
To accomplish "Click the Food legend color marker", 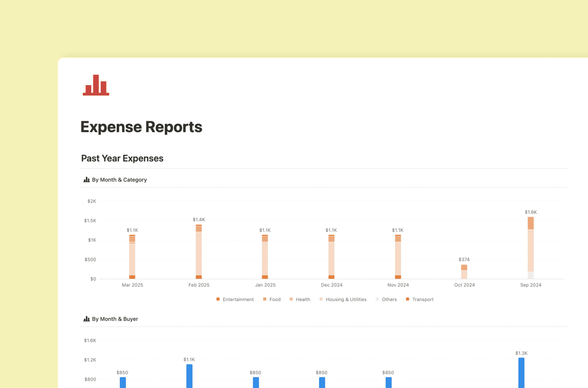I will [x=264, y=299].
